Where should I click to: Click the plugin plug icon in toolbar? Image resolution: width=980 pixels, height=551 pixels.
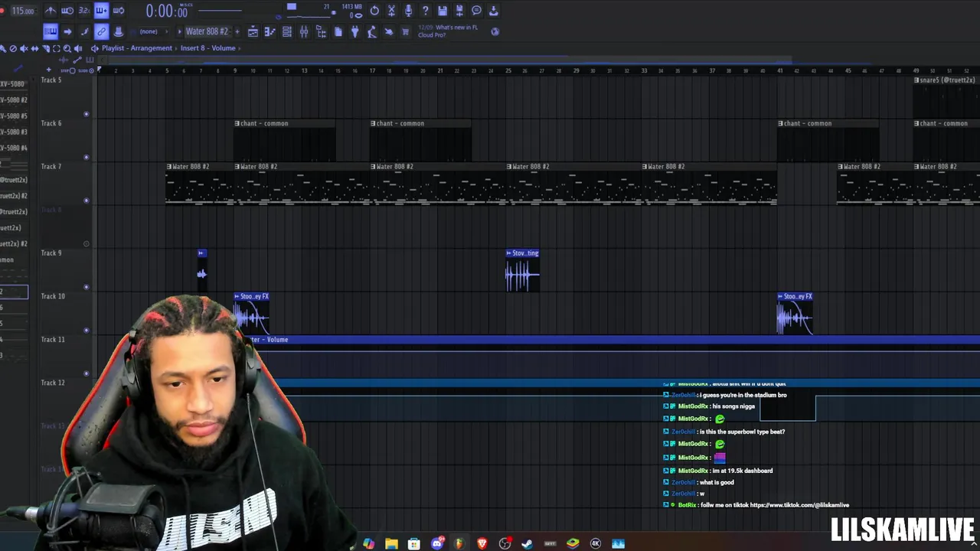[354, 31]
